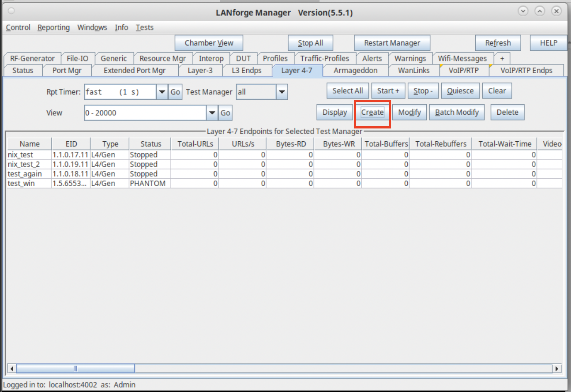Screen dimensions: 571x392
Task: Open HELP
Action: pos(548,43)
